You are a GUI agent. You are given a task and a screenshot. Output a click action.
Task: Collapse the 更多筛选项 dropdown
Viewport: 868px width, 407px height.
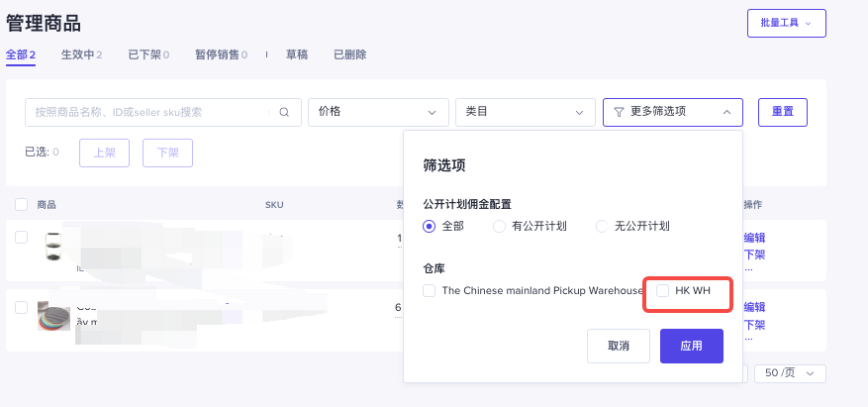click(673, 112)
